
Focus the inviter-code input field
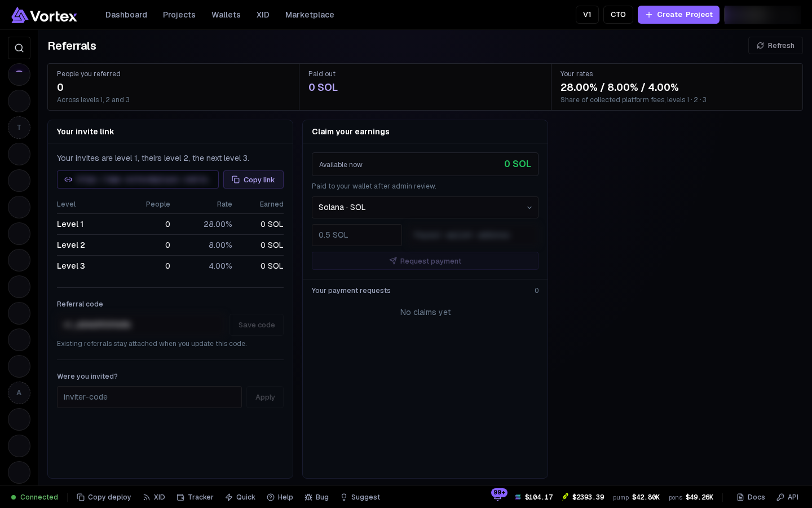(149, 397)
